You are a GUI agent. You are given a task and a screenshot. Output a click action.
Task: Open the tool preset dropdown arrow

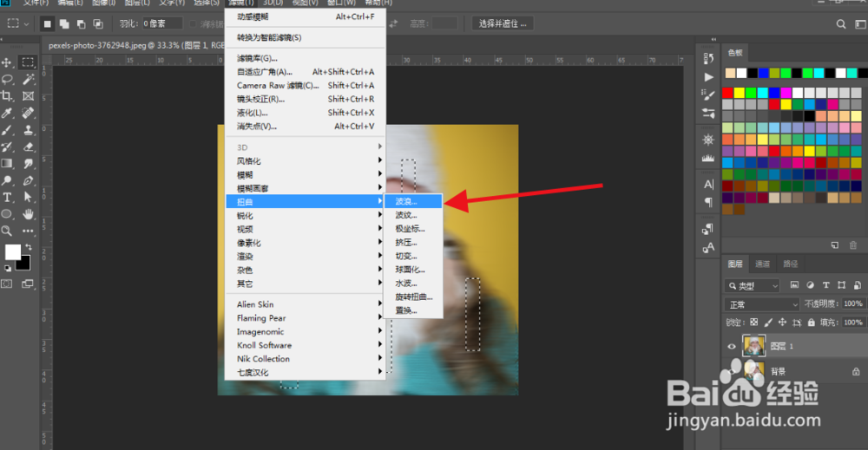[26, 24]
